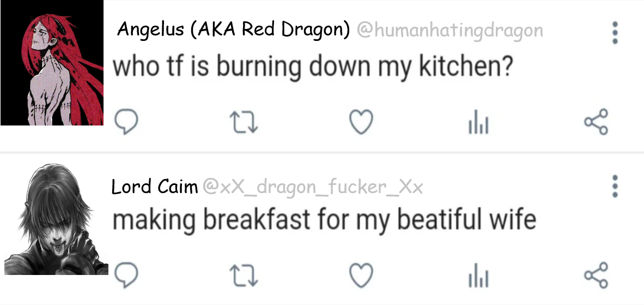Open Lord Caim's grayscale profile picture
The image size is (644, 305).
click(x=56, y=218)
